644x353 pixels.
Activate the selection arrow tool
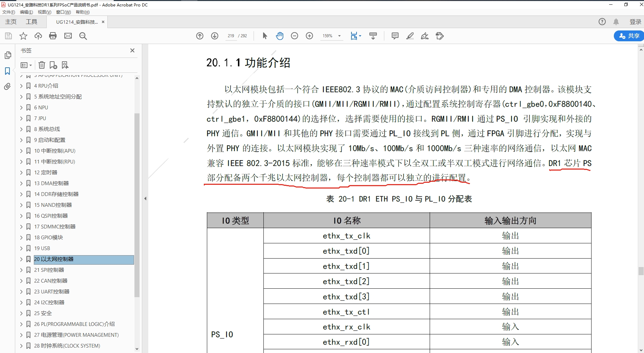[x=265, y=36]
